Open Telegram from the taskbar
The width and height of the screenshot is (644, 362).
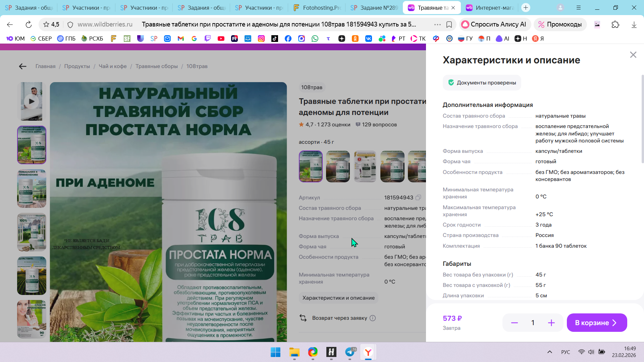350,352
